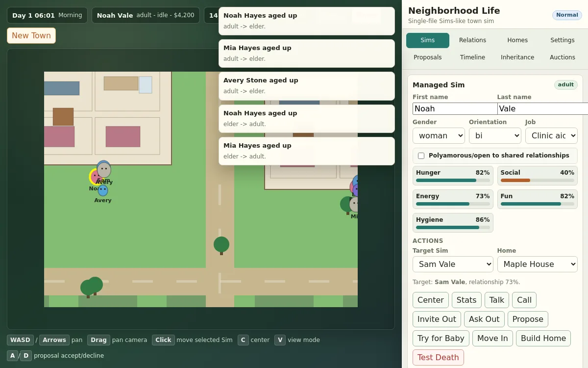Open the Settings tab
The image size is (588, 368).
[563, 40]
